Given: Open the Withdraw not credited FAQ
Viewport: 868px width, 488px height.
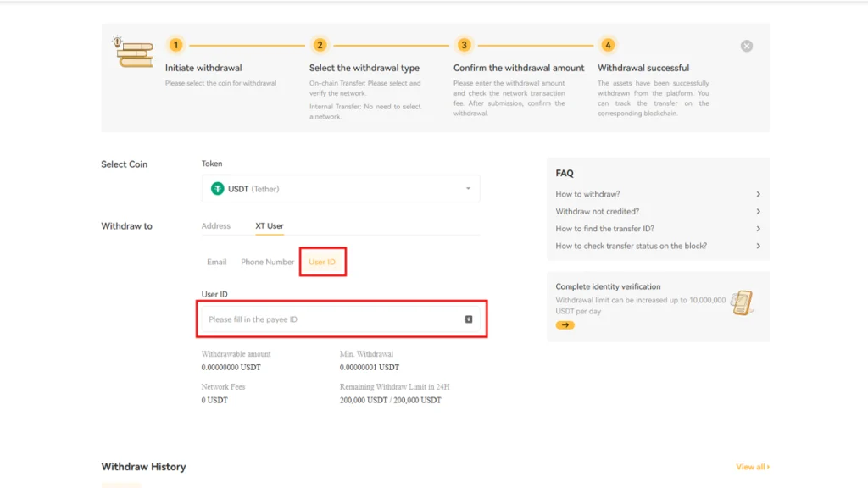Looking at the screenshot, I should 658,211.
